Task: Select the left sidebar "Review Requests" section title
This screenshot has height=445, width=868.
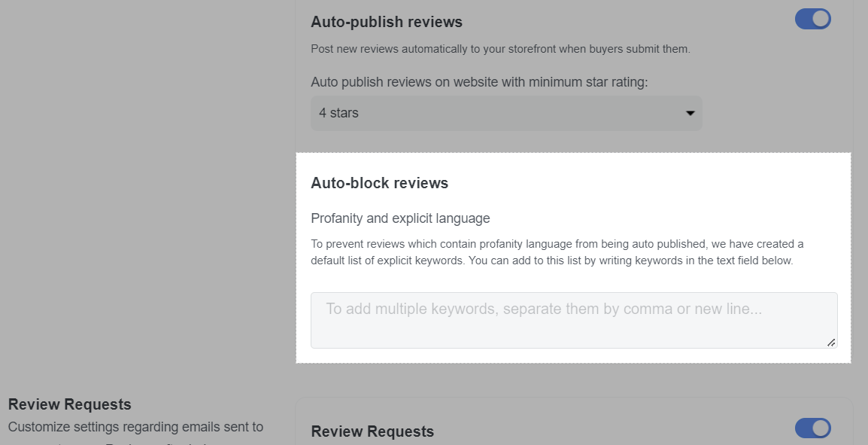Action: coord(70,404)
